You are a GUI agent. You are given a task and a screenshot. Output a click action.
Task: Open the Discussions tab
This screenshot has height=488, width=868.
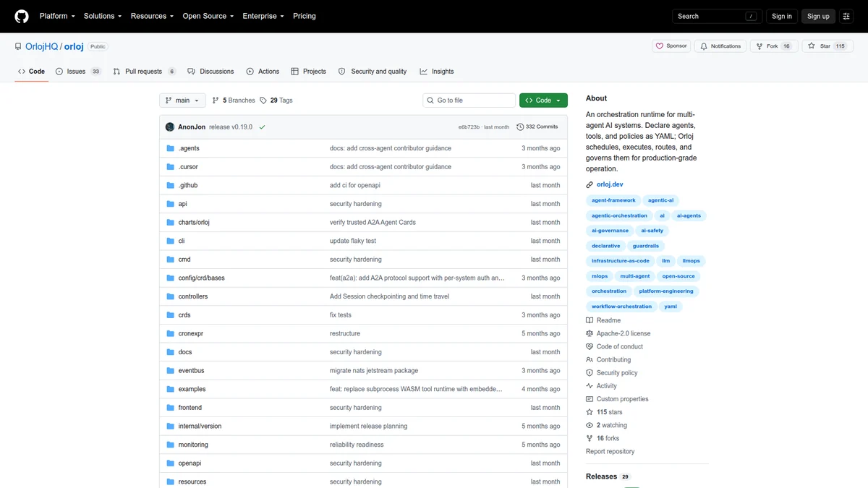click(210, 72)
